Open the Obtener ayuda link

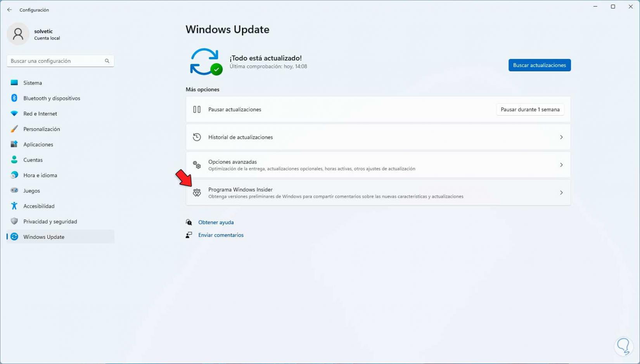coord(216,222)
